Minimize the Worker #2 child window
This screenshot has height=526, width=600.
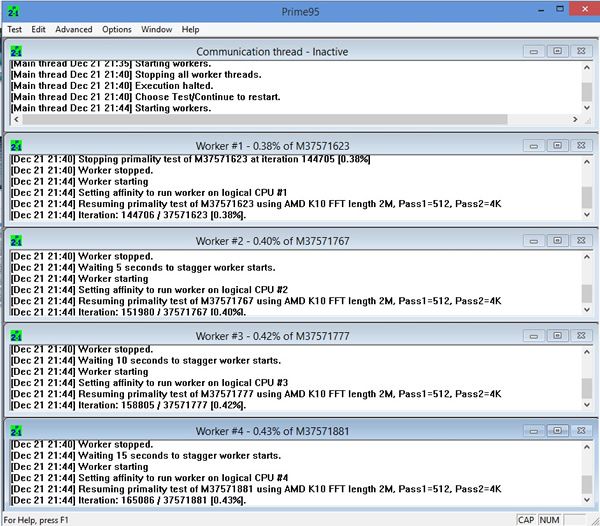534,241
